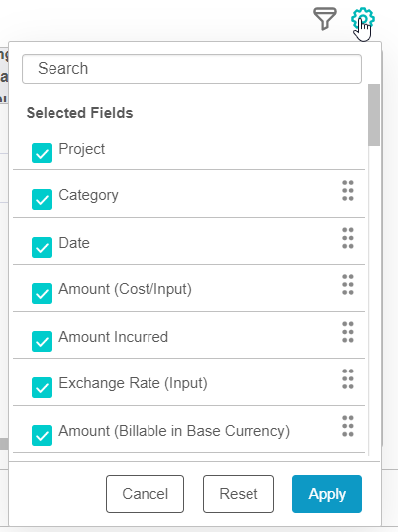Uncheck the Category field checkbox

tap(42, 199)
